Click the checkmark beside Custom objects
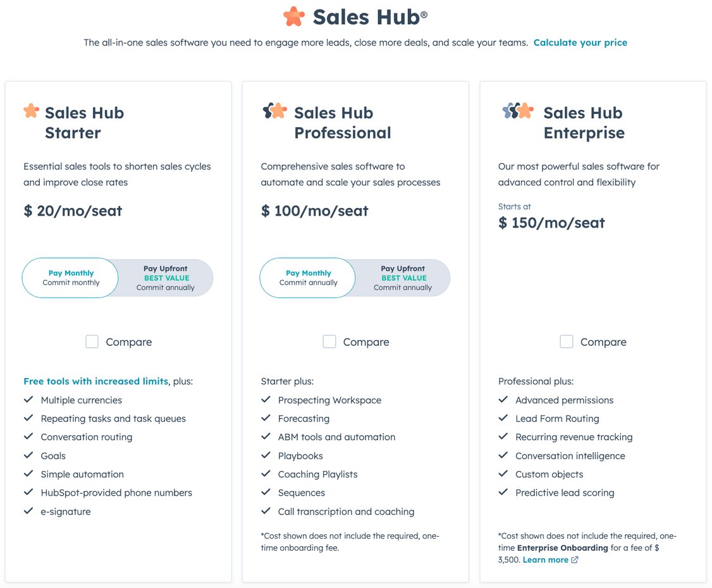 click(x=503, y=474)
